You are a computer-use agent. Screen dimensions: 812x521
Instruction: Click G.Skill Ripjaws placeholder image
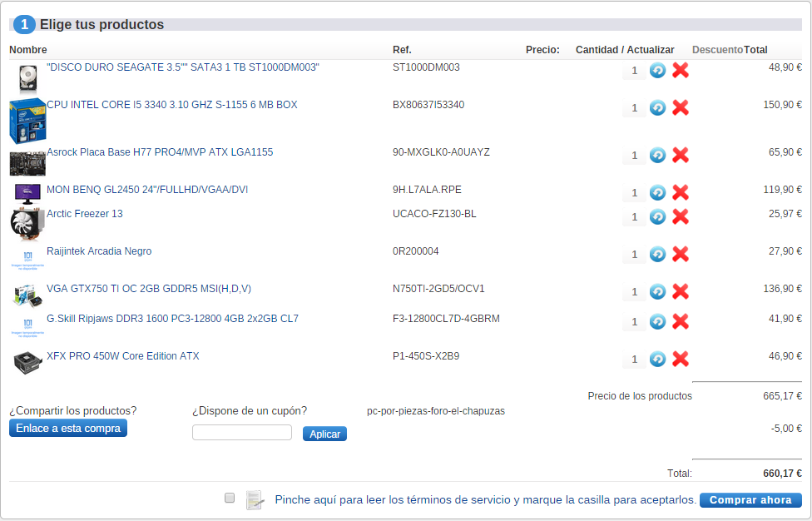(x=27, y=327)
